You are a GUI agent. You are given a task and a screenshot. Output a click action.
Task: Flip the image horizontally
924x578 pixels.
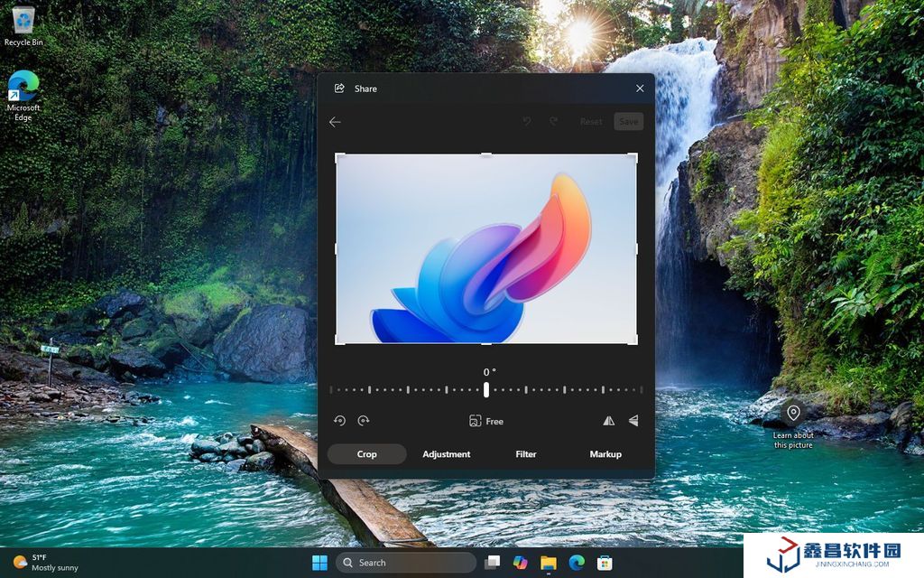click(608, 421)
